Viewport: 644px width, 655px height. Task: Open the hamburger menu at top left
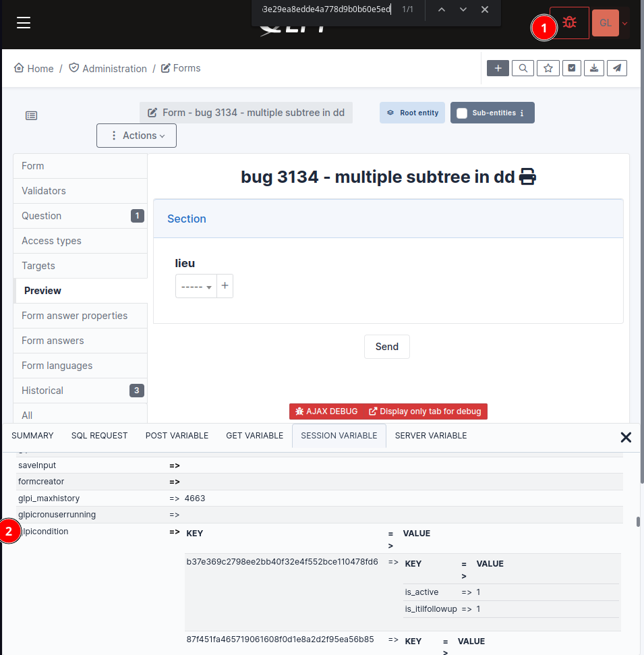click(24, 22)
